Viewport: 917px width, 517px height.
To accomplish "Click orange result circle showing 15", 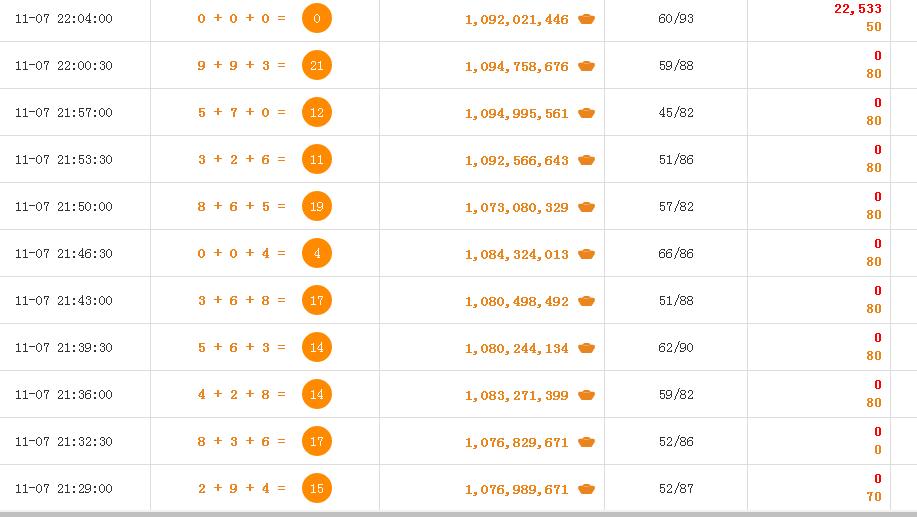I will (x=317, y=488).
